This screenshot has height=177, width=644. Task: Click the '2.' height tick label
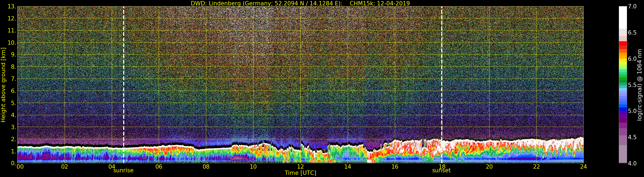(13, 139)
